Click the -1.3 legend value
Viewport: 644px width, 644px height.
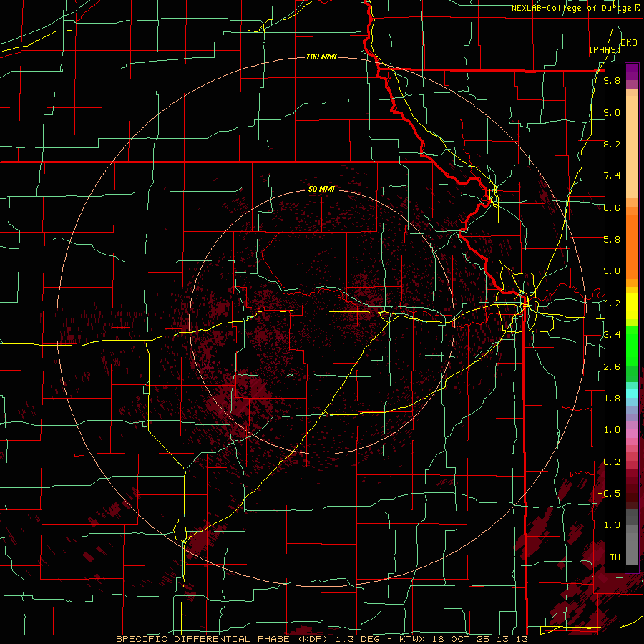click(609, 525)
